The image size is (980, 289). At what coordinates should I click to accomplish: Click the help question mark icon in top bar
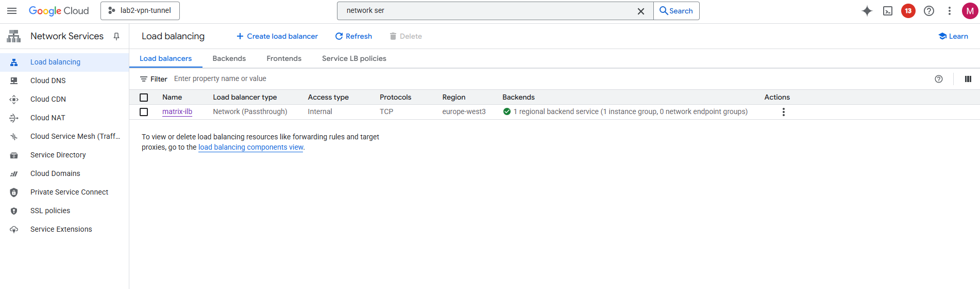click(x=929, y=11)
